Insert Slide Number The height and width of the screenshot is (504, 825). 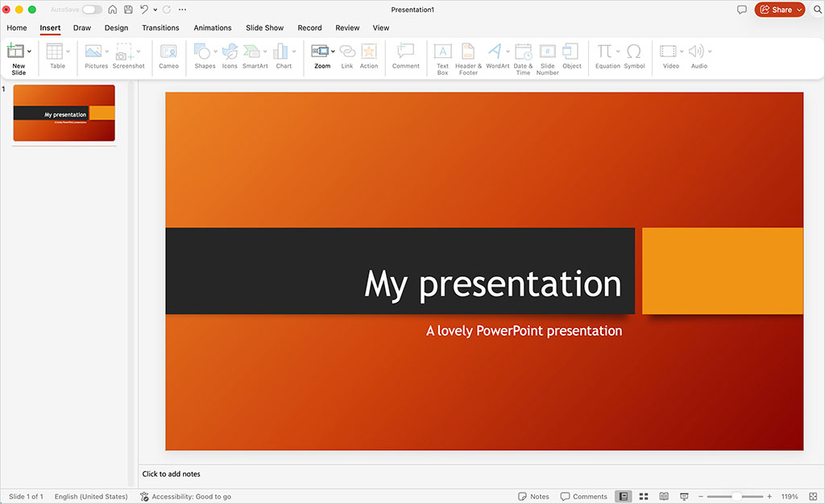(548, 59)
